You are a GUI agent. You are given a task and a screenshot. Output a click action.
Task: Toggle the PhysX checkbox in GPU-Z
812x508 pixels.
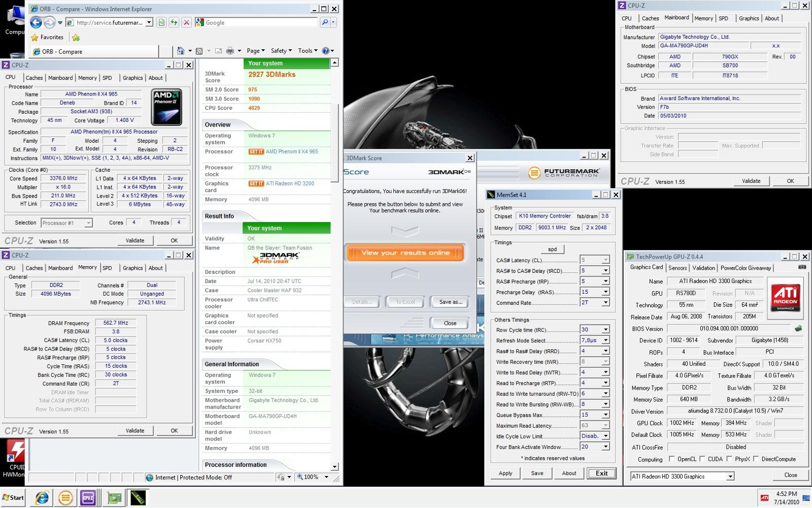pyautogui.click(x=729, y=459)
